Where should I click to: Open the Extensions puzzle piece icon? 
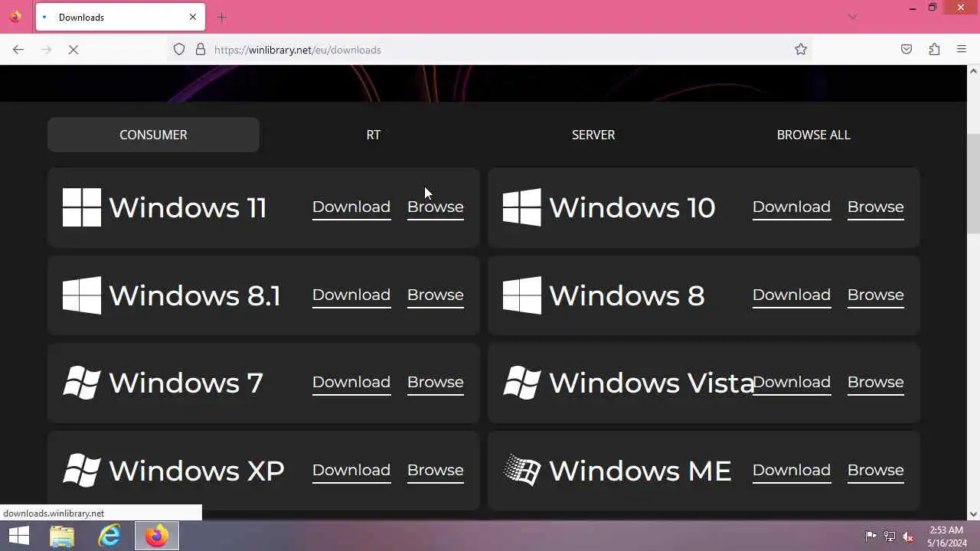pos(934,50)
